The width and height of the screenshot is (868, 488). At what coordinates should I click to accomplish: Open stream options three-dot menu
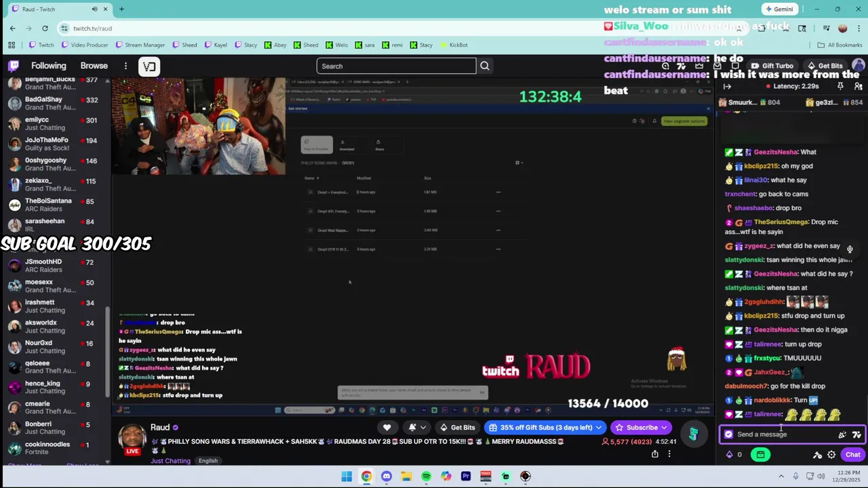pos(669,454)
